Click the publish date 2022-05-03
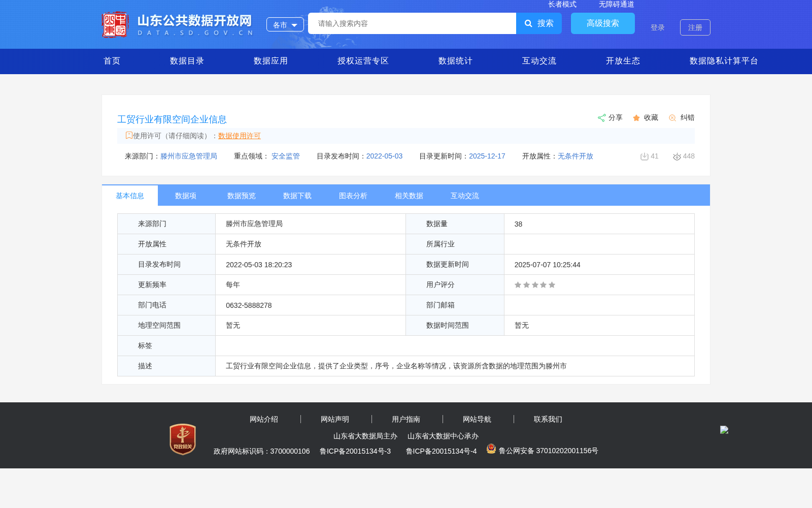 pyautogui.click(x=384, y=156)
